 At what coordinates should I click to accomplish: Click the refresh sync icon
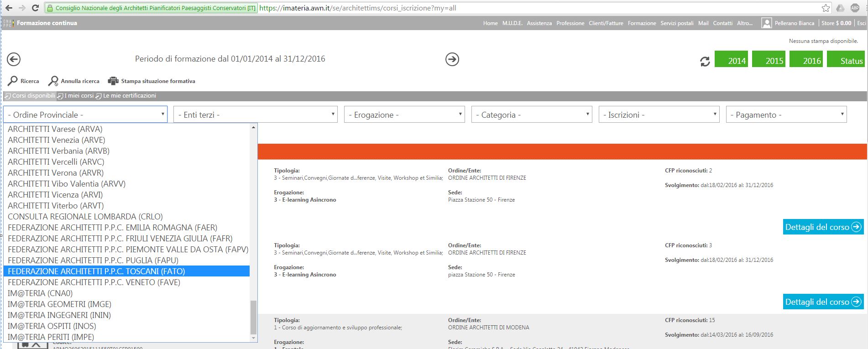(x=705, y=61)
